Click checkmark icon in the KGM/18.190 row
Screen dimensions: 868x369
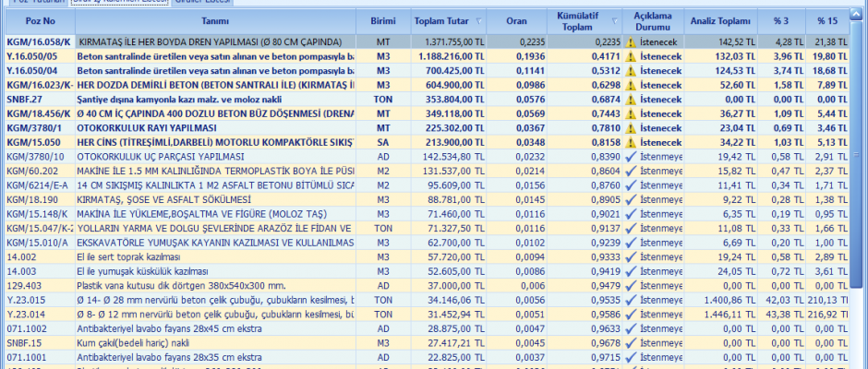(631, 199)
